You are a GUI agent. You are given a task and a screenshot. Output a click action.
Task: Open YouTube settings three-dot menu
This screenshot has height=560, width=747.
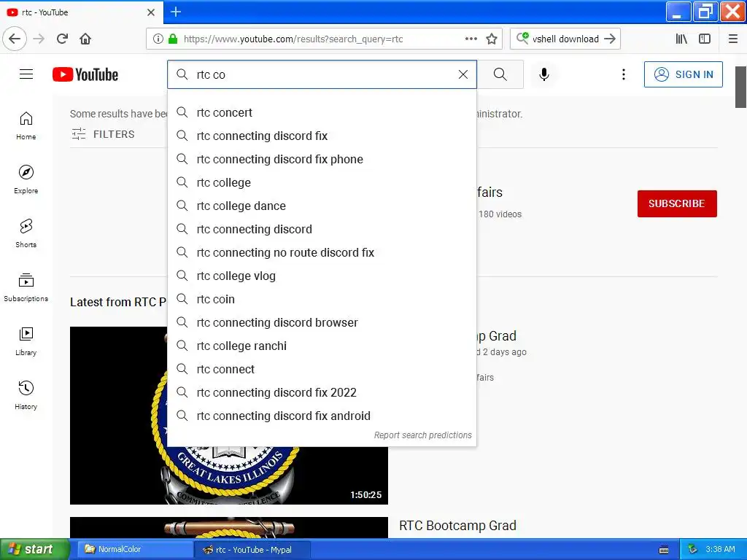624,74
